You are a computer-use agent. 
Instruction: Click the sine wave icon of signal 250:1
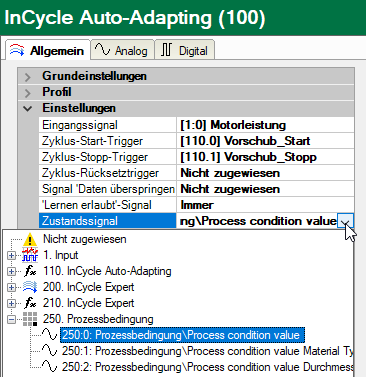coord(49,351)
